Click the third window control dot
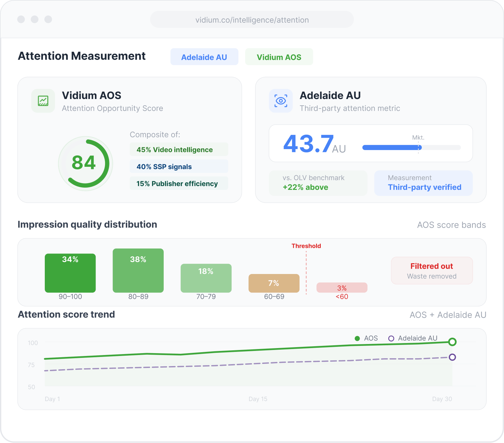 pos(48,19)
